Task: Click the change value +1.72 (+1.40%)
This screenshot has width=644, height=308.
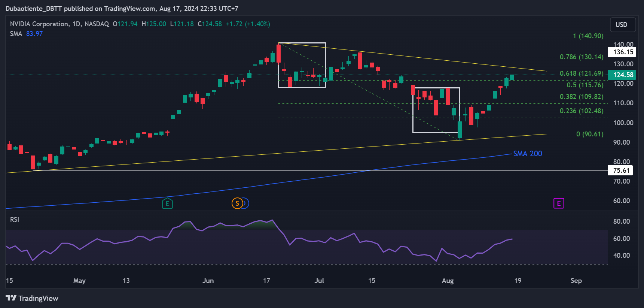Action: point(248,24)
